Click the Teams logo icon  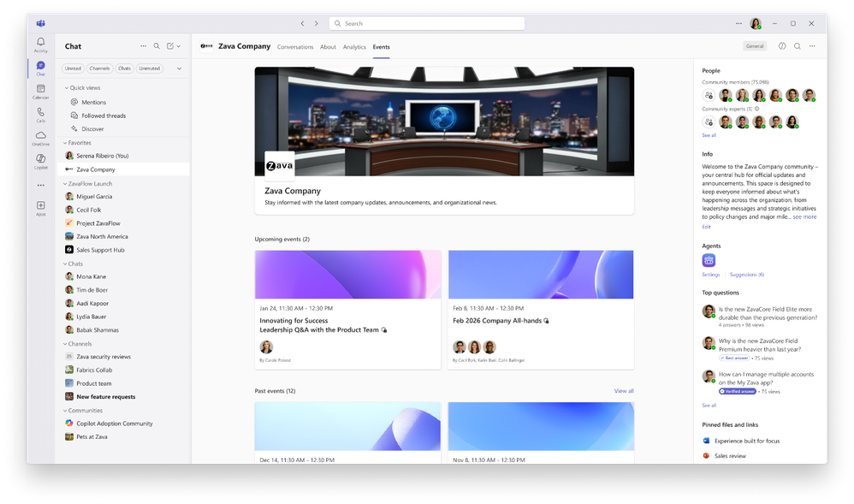pyautogui.click(x=41, y=23)
